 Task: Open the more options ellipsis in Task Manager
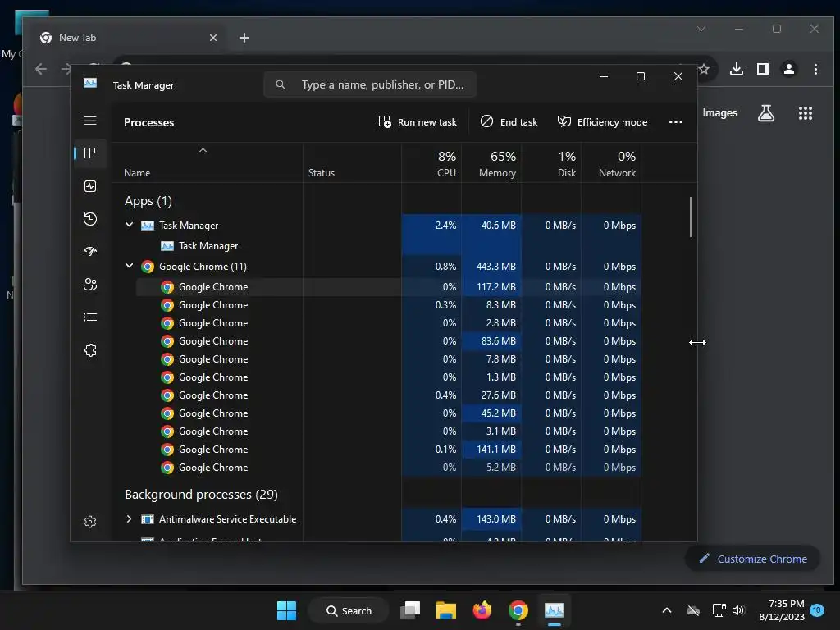pyautogui.click(x=676, y=122)
